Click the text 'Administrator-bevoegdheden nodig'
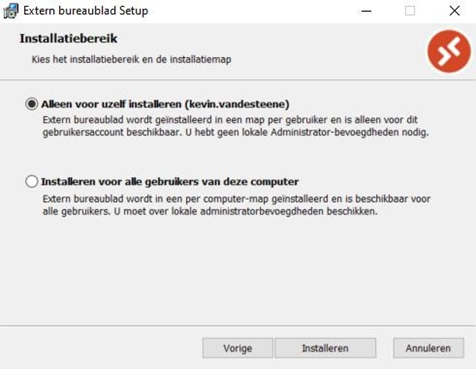The image size is (476, 369). pos(349,132)
